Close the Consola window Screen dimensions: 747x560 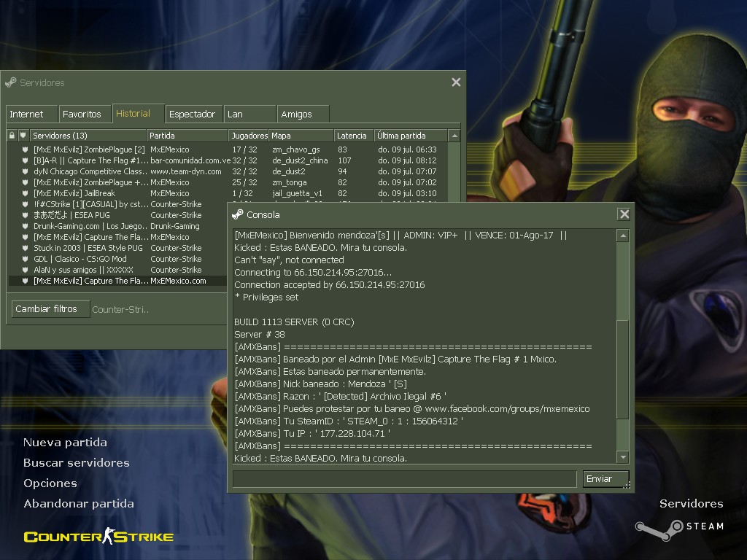click(624, 214)
